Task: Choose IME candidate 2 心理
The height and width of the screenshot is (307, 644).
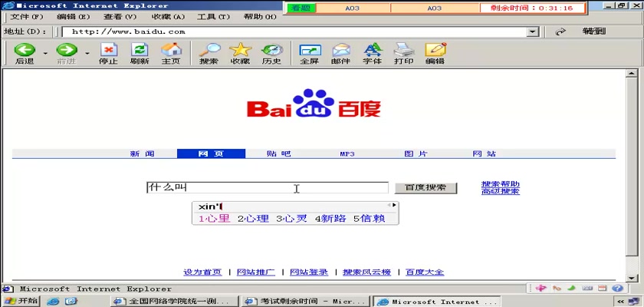Action: tap(254, 219)
